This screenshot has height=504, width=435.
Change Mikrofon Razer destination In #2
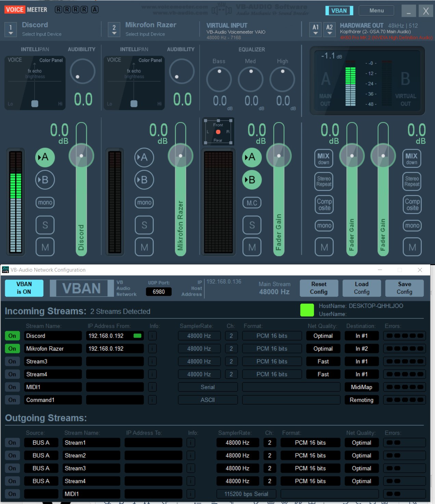click(361, 349)
